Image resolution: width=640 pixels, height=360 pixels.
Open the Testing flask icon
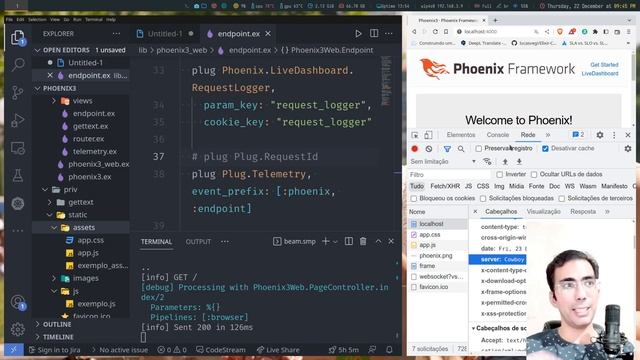coord(18,176)
